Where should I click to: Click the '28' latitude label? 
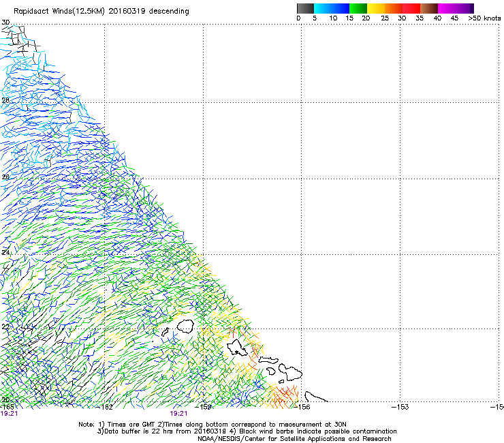[x=5, y=100]
